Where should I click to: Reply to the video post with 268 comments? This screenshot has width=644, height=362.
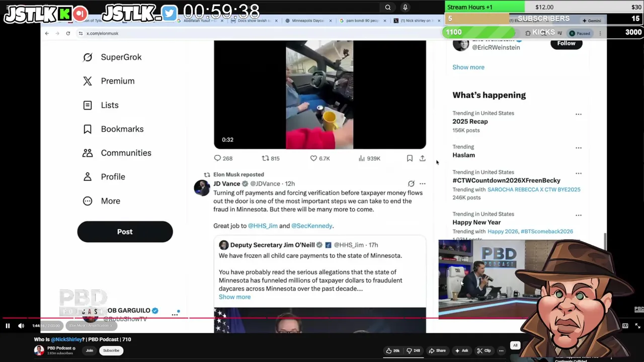[223, 158]
